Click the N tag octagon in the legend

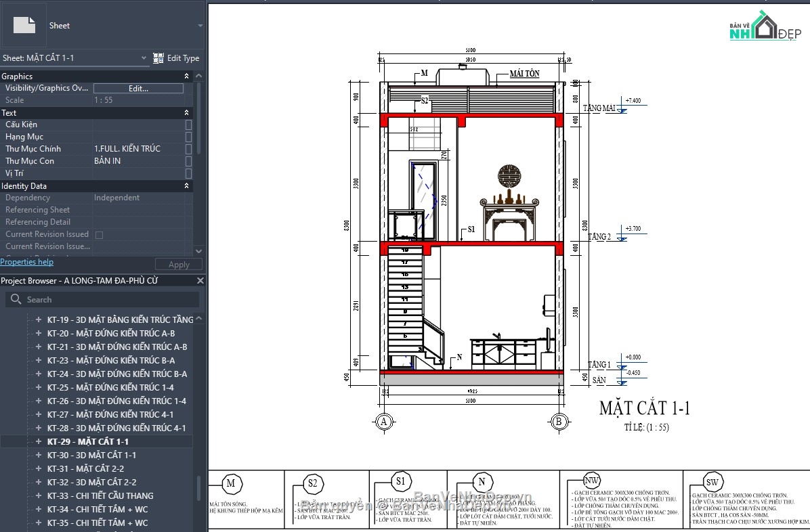(482, 482)
